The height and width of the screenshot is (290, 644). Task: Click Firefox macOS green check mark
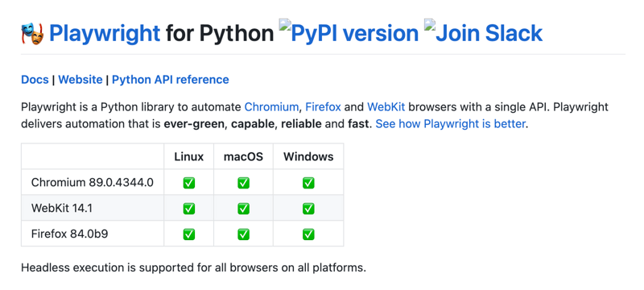coord(243,234)
